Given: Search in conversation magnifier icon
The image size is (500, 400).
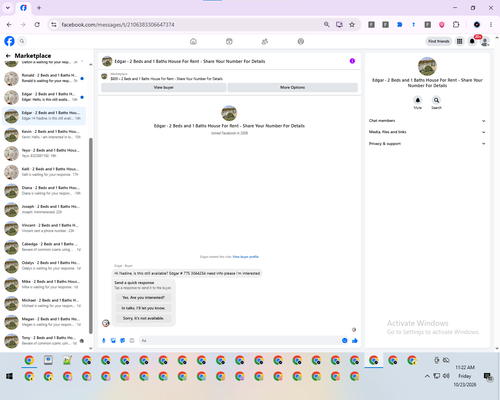Looking at the screenshot, I should [436, 100].
